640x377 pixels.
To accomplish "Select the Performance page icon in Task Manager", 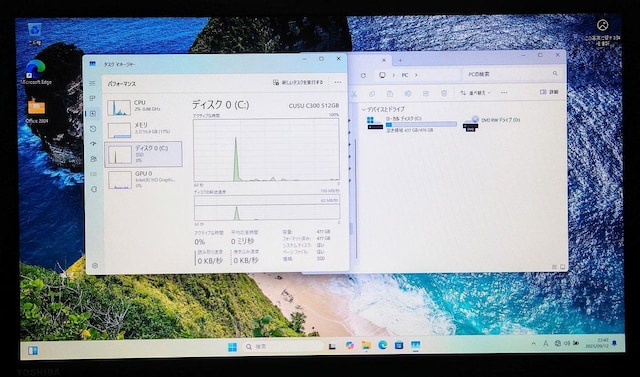I will click(92, 114).
